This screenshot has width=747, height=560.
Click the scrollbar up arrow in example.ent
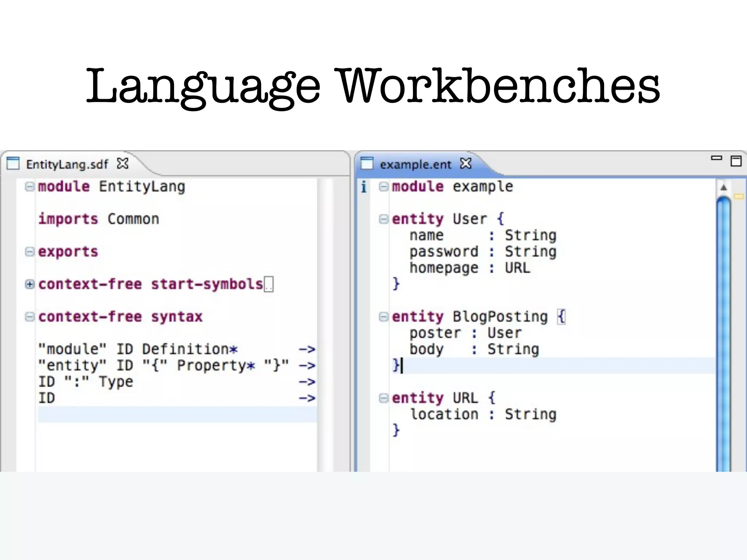coord(724,188)
